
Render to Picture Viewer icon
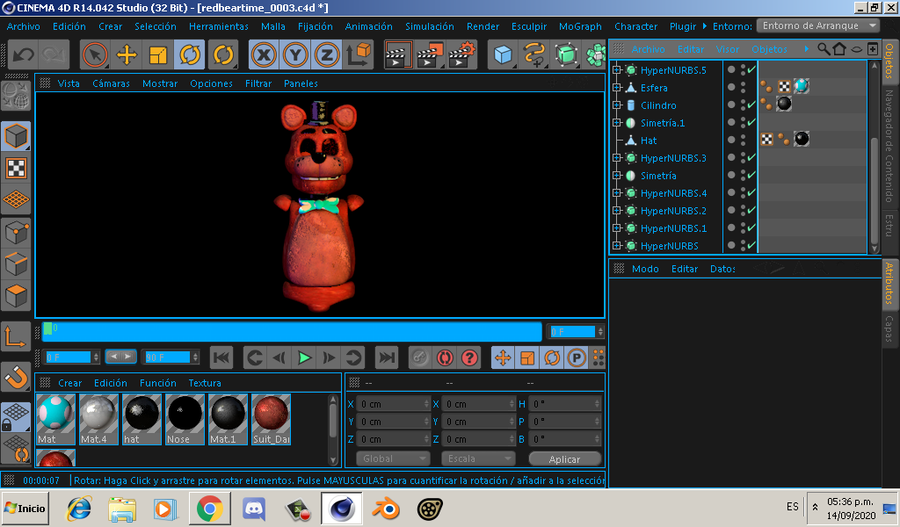tap(430, 55)
